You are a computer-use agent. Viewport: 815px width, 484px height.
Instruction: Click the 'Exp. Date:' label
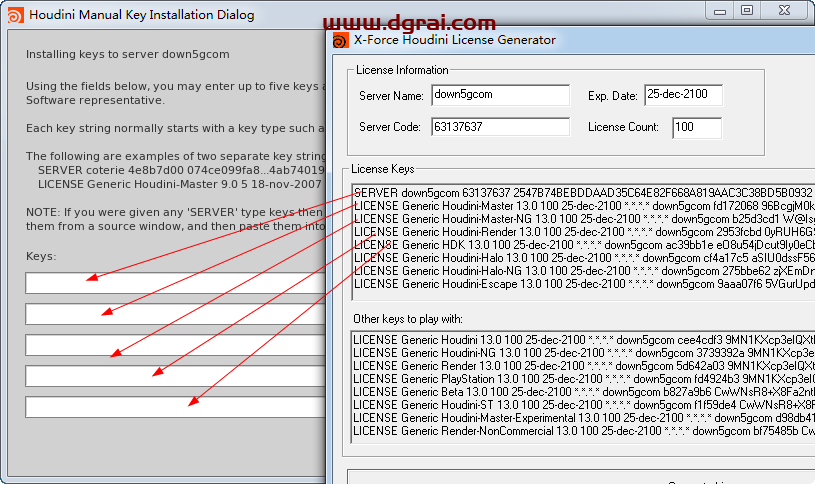612,96
